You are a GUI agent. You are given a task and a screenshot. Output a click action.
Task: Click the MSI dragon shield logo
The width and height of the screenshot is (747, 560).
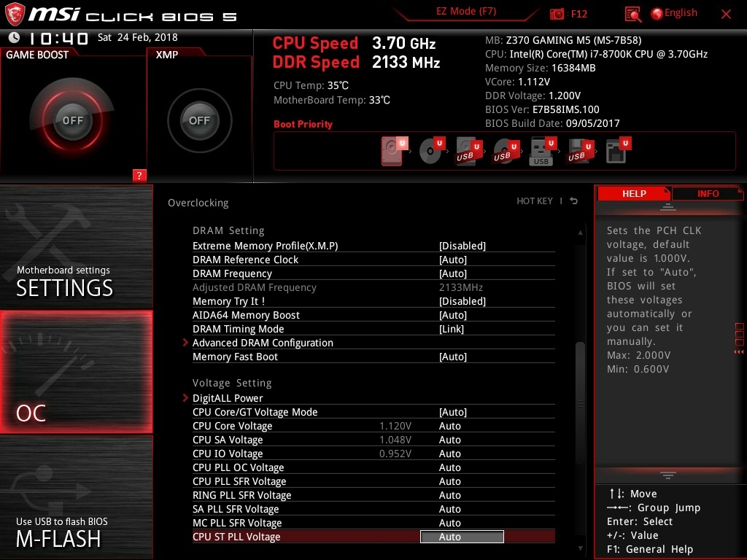tap(15, 15)
